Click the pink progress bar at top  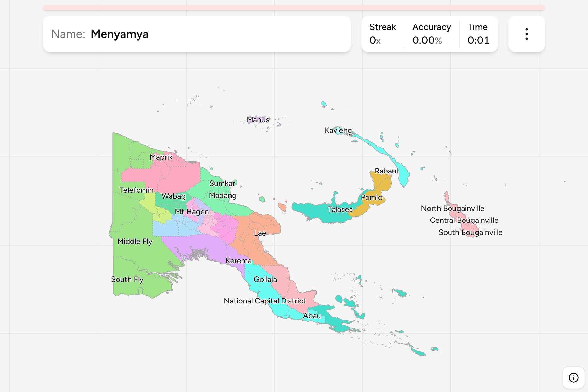[x=294, y=8]
